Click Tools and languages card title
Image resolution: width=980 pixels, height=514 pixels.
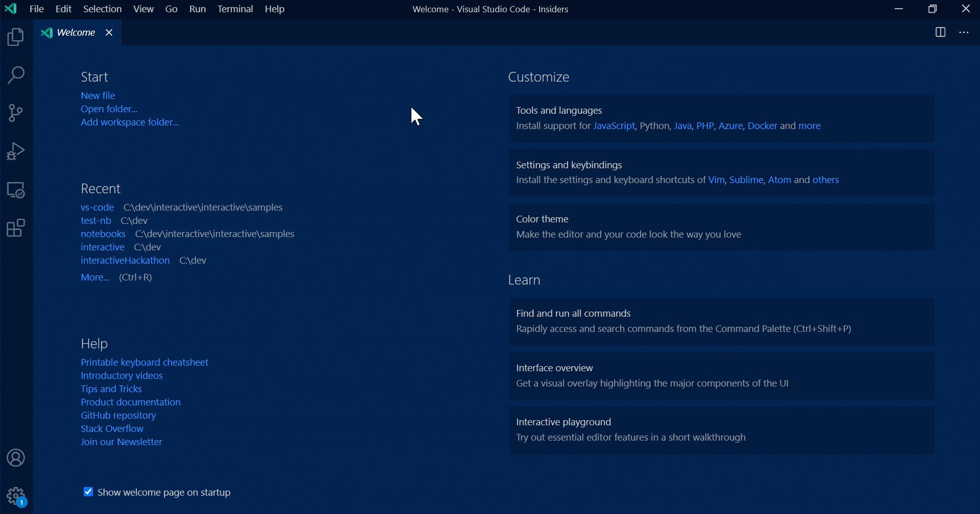tap(559, 111)
